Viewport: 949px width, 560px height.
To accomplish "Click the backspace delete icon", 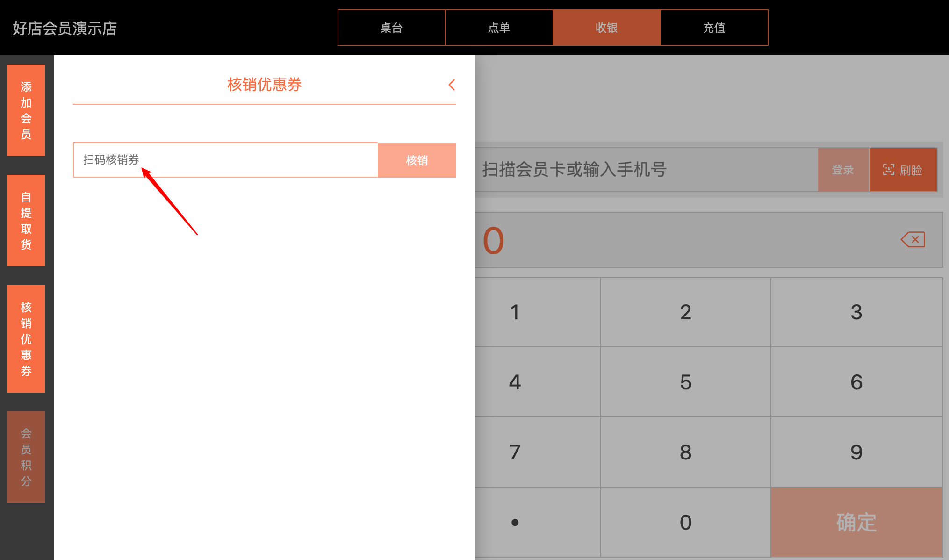I will point(913,240).
